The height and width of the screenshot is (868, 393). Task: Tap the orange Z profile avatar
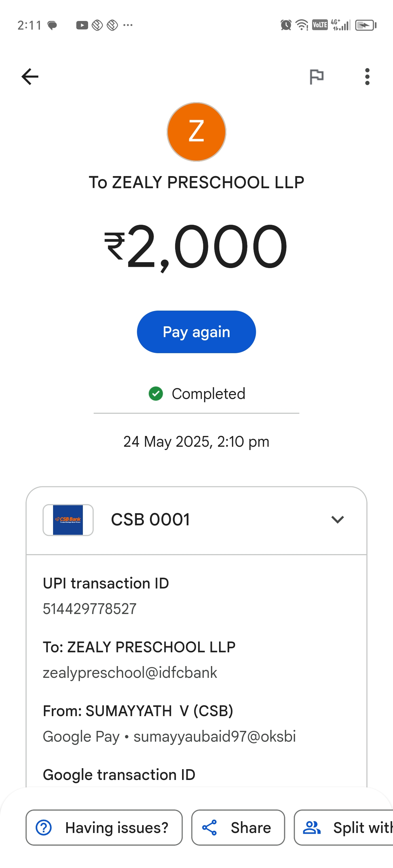(196, 132)
